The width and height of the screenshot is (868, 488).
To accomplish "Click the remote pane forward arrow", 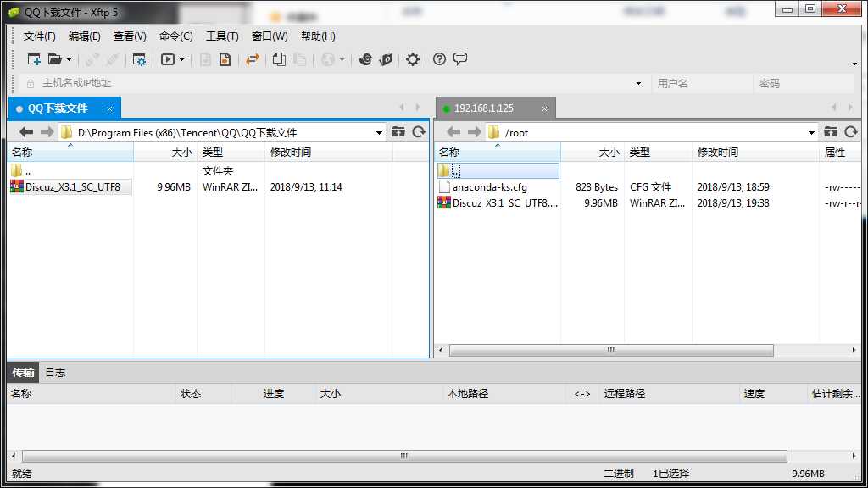I will pos(475,132).
